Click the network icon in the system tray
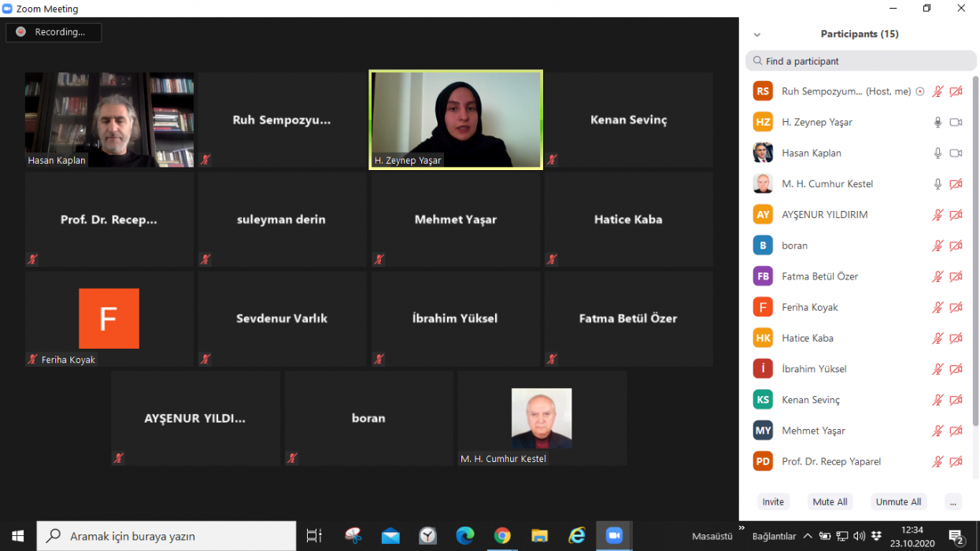 pos(841,536)
